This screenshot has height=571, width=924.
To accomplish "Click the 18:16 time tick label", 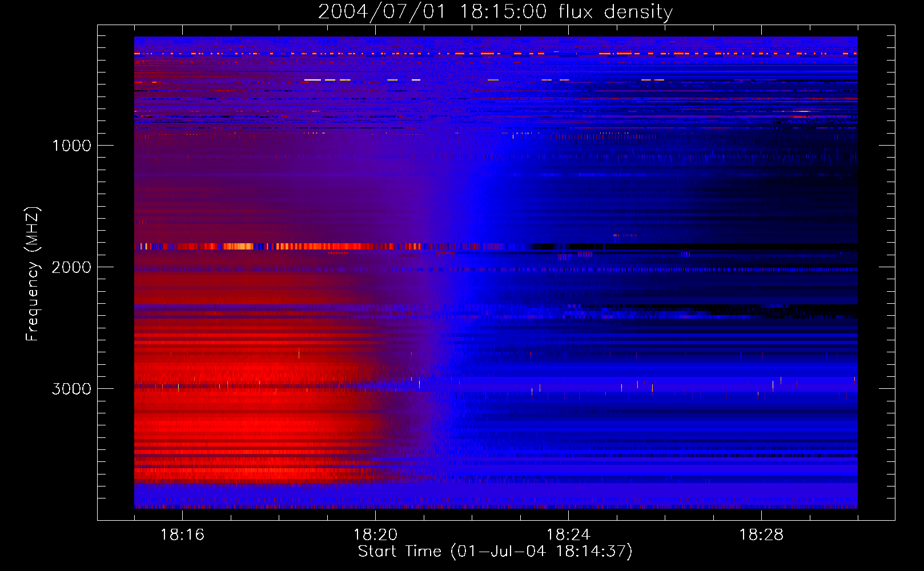I will click(x=182, y=535).
